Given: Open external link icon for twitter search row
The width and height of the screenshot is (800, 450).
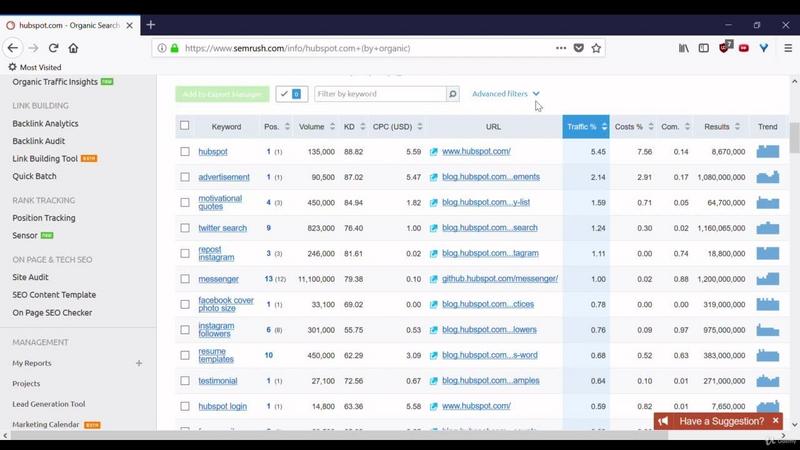Looking at the screenshot, I should point(434,228).
